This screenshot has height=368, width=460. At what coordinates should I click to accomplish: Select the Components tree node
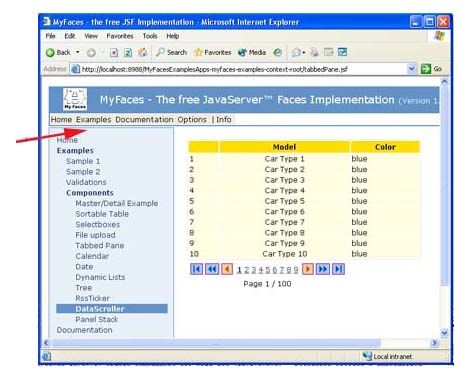pyautogui.click(x=90, y=193)
